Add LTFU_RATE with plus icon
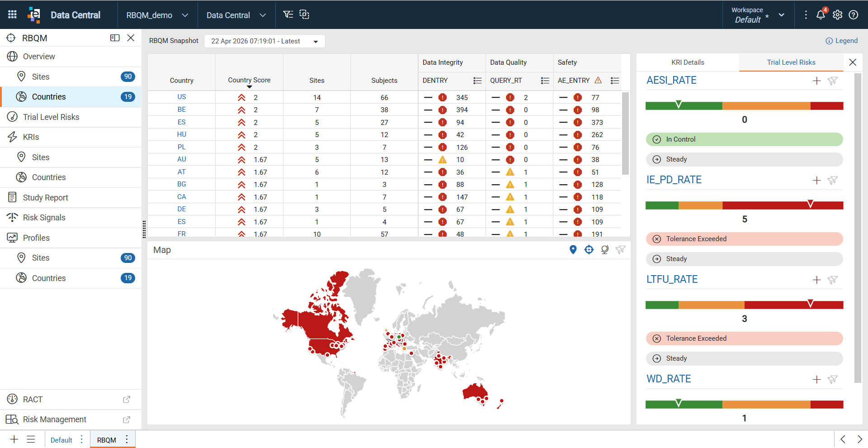The width and height of the screenshot is (868, 448). tap(816, 280)
